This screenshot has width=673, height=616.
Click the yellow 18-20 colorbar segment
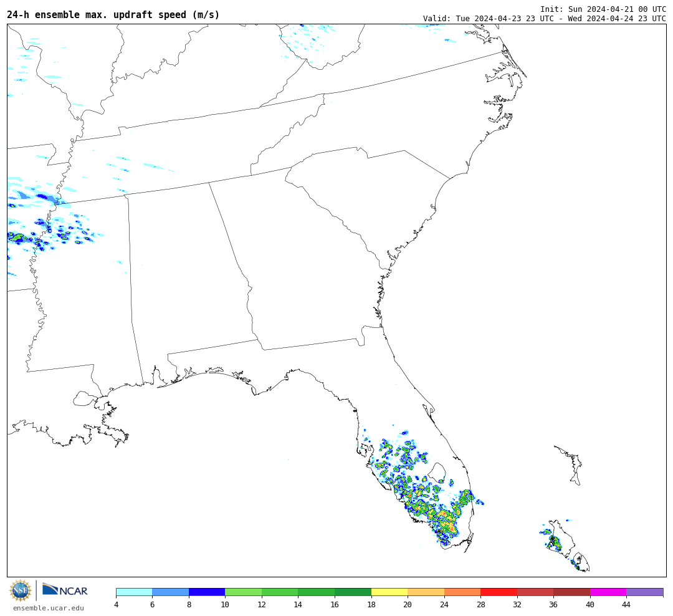tap(389, 592)
